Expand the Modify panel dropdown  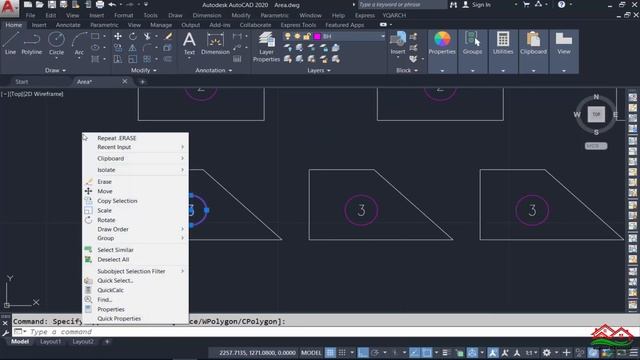pos(143,70)
